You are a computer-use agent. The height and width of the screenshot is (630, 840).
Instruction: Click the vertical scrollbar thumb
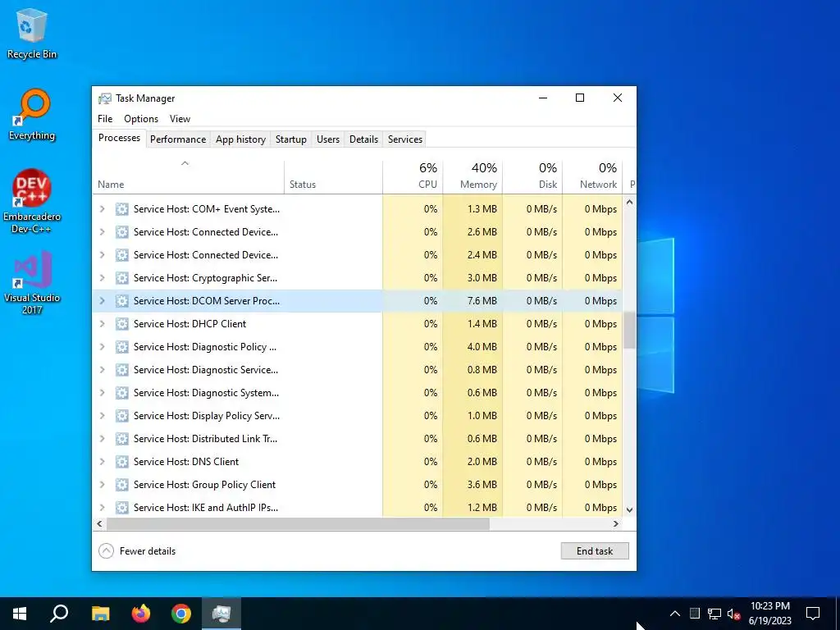(629, 330)
